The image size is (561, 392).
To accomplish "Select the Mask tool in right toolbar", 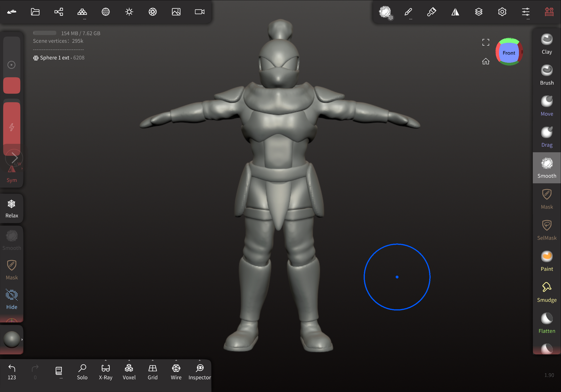I will coord(547,199).
